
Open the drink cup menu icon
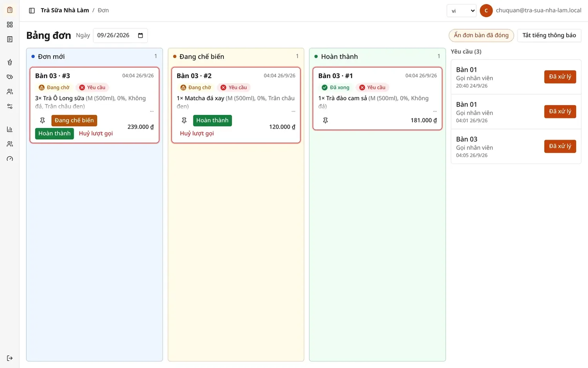coord(10,62)
